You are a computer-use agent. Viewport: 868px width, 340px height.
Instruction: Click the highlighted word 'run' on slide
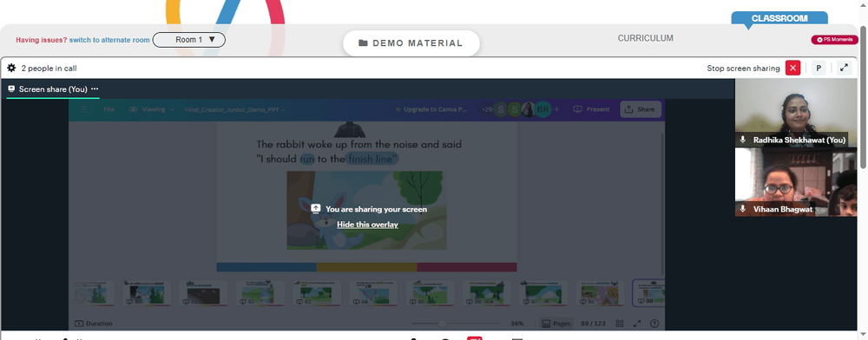(307, 160)
